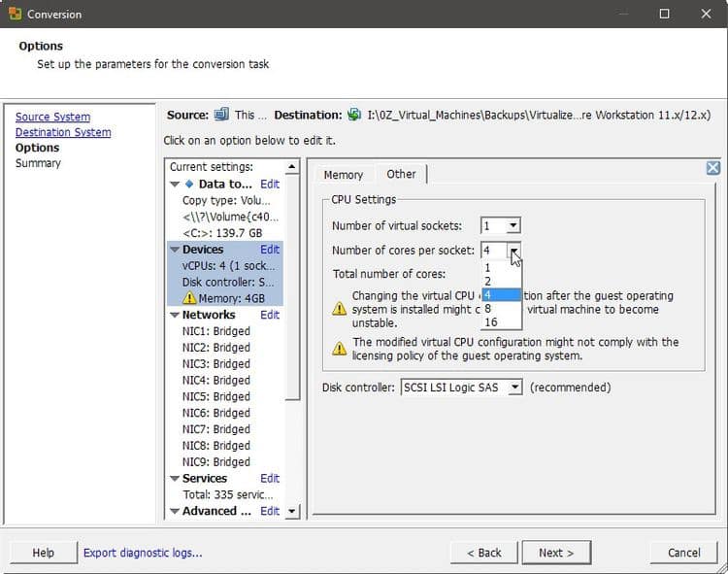This screenshot has height=574, width=728.
Task: Choose 8 cores per socket
Action: 502,308
